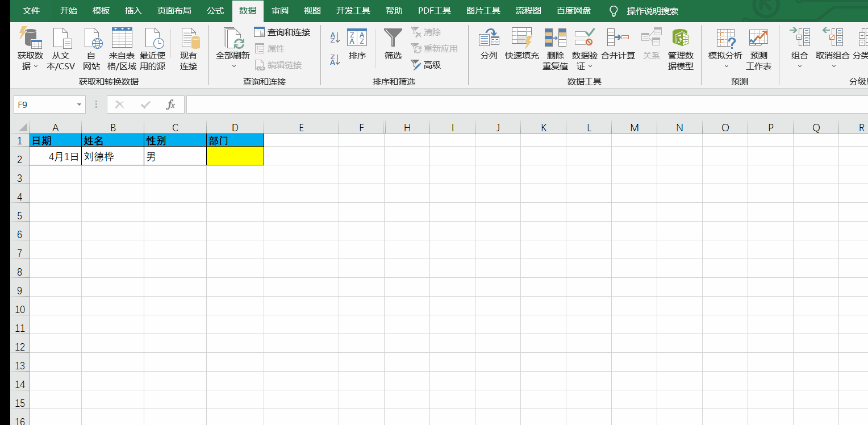Click the 合并计算 consolidate icon
Screen dimensions: 868x425
(x=617, y=38)
